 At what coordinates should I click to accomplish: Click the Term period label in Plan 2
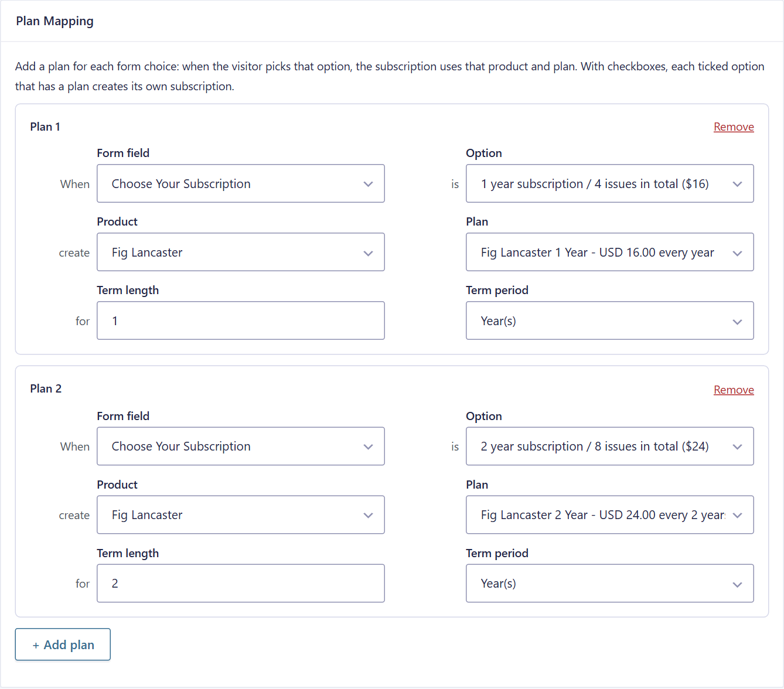point(497,553)
